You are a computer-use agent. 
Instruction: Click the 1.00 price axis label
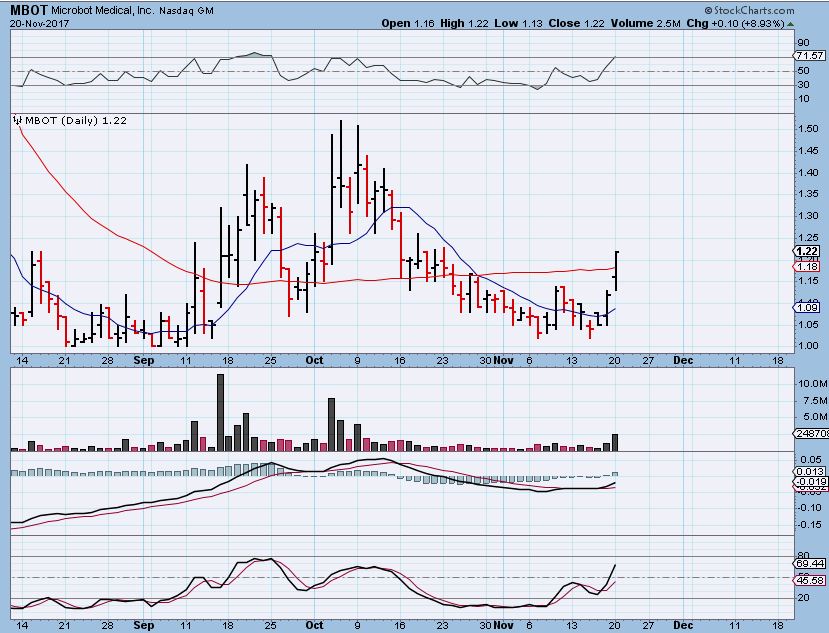tap(808, 346)
